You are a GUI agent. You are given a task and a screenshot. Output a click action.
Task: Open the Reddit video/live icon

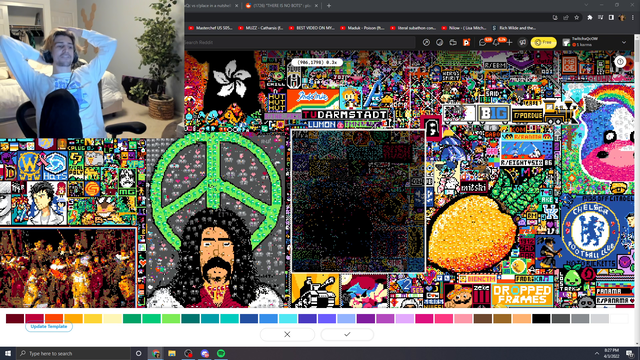coord(453,42)
